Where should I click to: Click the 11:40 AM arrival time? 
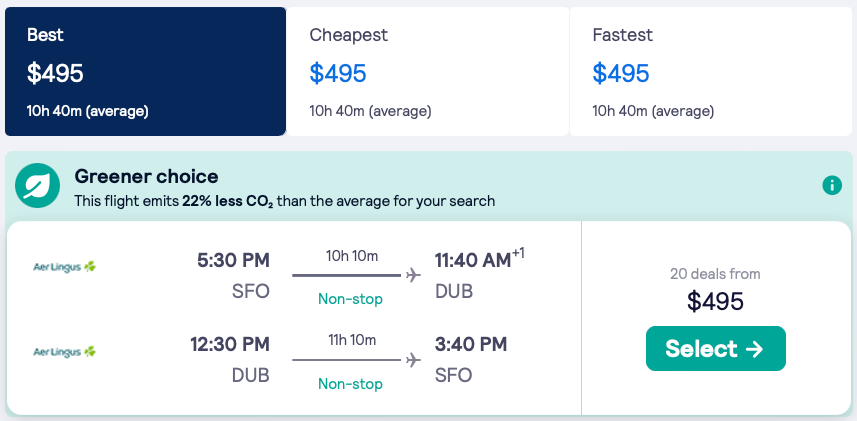click(473, 261)
